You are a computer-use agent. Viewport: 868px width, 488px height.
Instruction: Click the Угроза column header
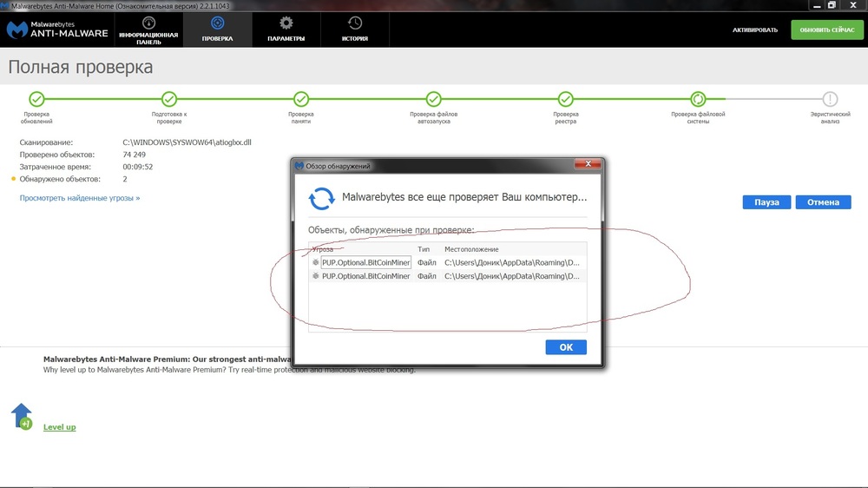323,249
